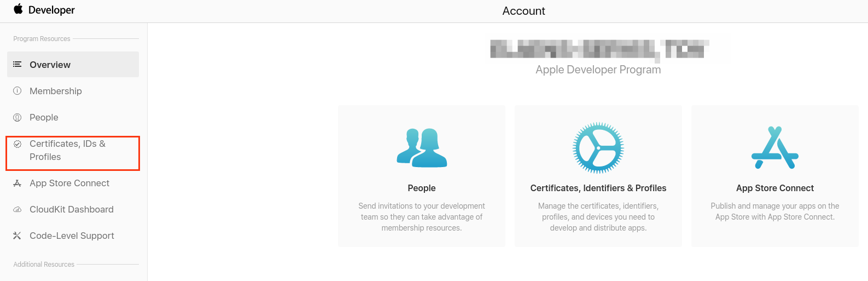Click the Apple Developer Program subtitle
The height and width of the screenshot is (281, 868).
tap(598, 70)
